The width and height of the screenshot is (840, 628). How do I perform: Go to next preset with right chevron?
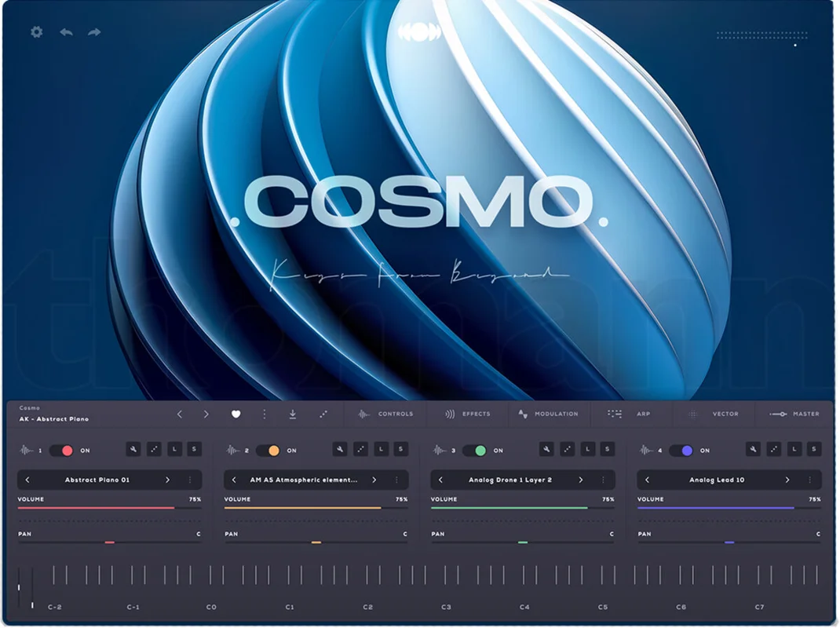point(206,414)
